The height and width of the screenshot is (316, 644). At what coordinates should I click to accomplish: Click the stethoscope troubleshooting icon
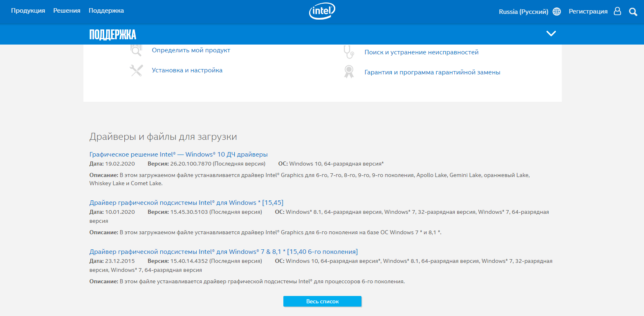(349, 52)
